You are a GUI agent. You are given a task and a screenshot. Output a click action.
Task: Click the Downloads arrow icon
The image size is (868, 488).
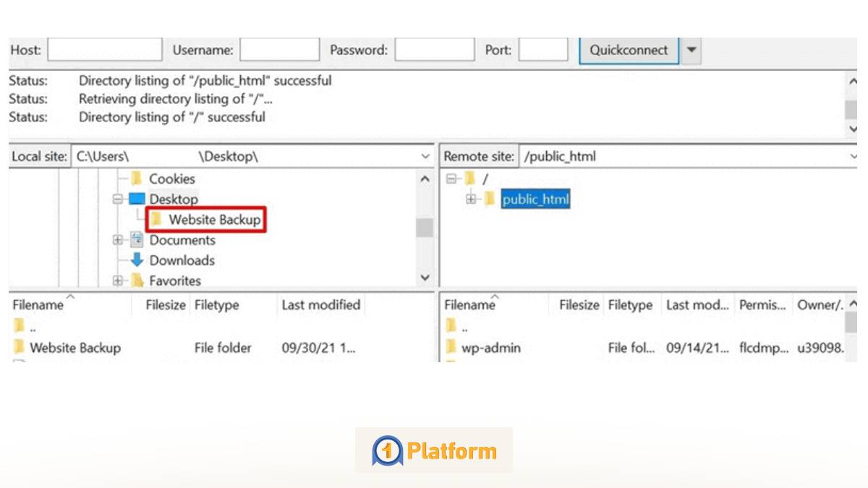(138, 260)
